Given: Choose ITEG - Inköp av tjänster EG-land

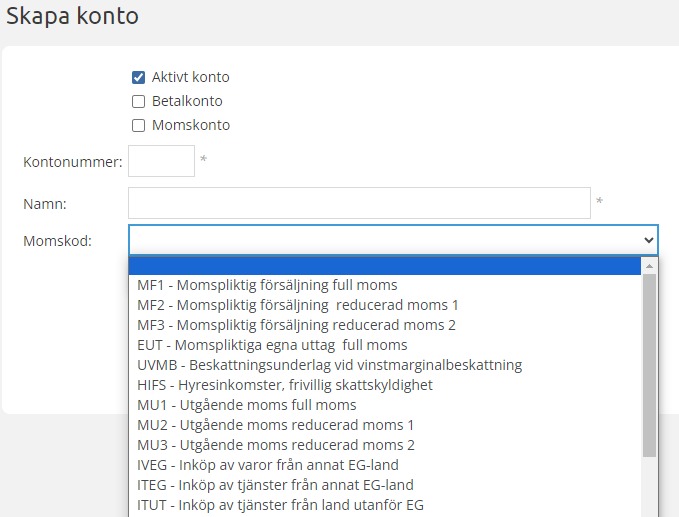Looking at the screenshot, I should pos(275,485).
